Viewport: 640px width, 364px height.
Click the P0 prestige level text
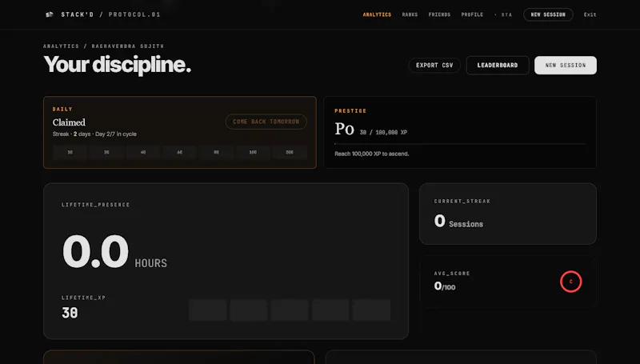[x=344, y=129]
